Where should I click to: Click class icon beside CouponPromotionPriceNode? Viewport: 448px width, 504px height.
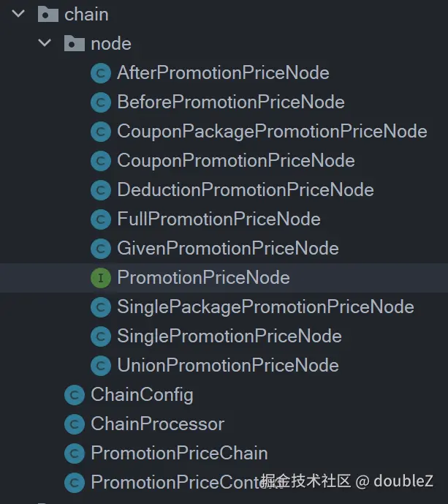click(100, 160)
